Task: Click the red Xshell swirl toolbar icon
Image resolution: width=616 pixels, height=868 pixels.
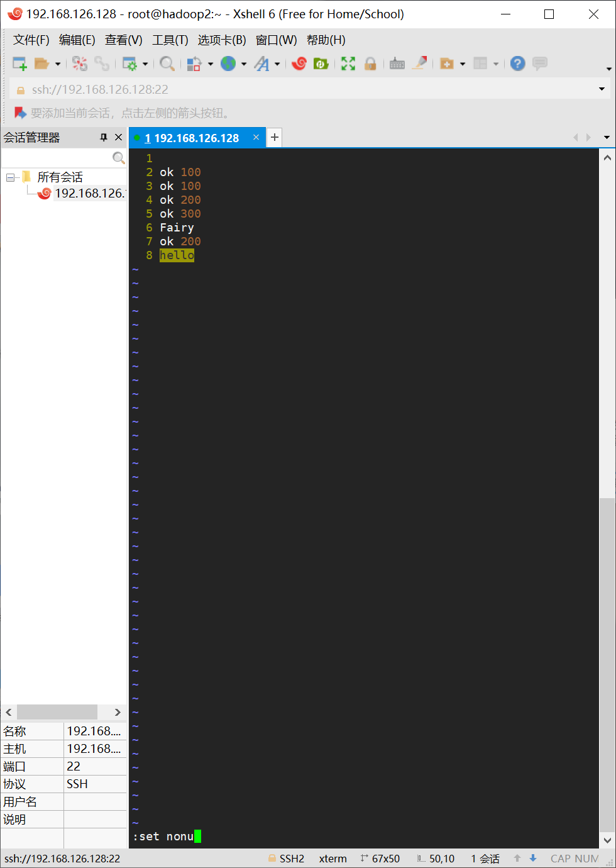Action: 299,64
